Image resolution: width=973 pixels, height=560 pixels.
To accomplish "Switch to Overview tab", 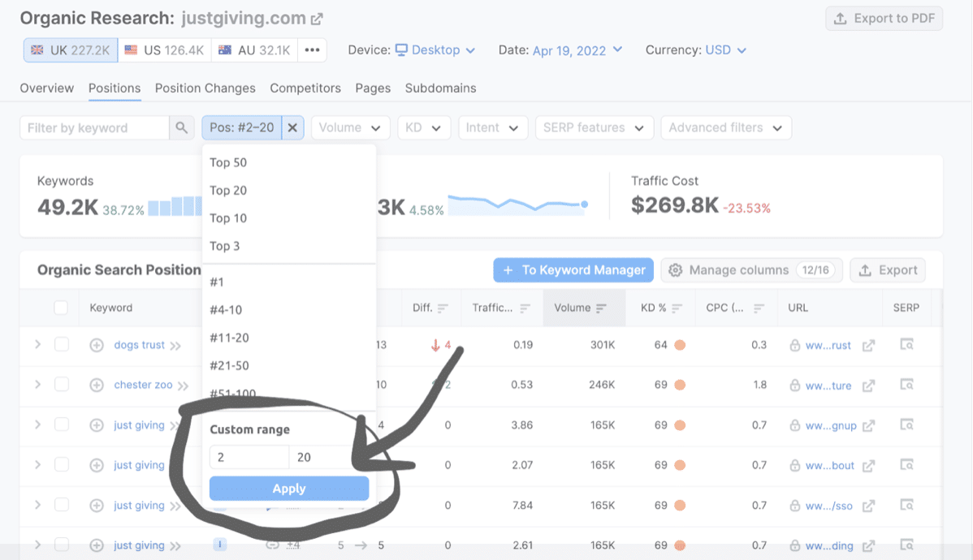I will pos(46,88).
